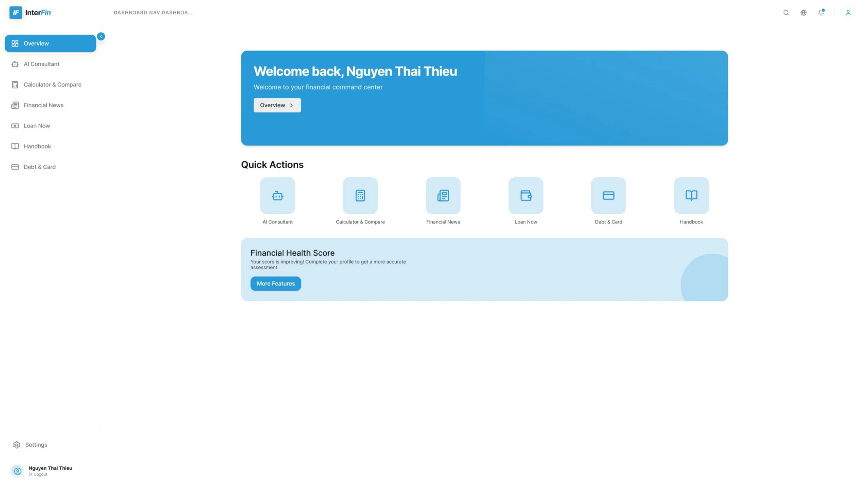Image resolution: width=868 pixels, height=488 pixels.
Task: Go to Financial News in sidebar
Action: click(43, 105)
